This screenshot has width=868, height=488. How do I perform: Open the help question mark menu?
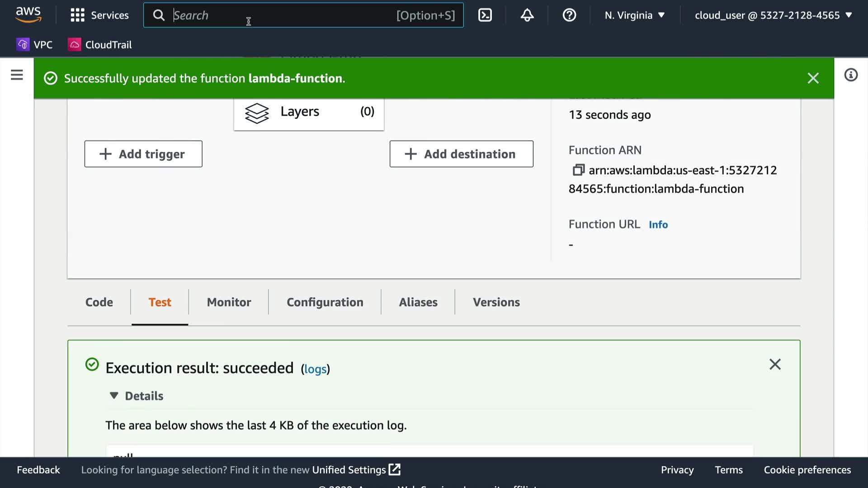point(569,15)
